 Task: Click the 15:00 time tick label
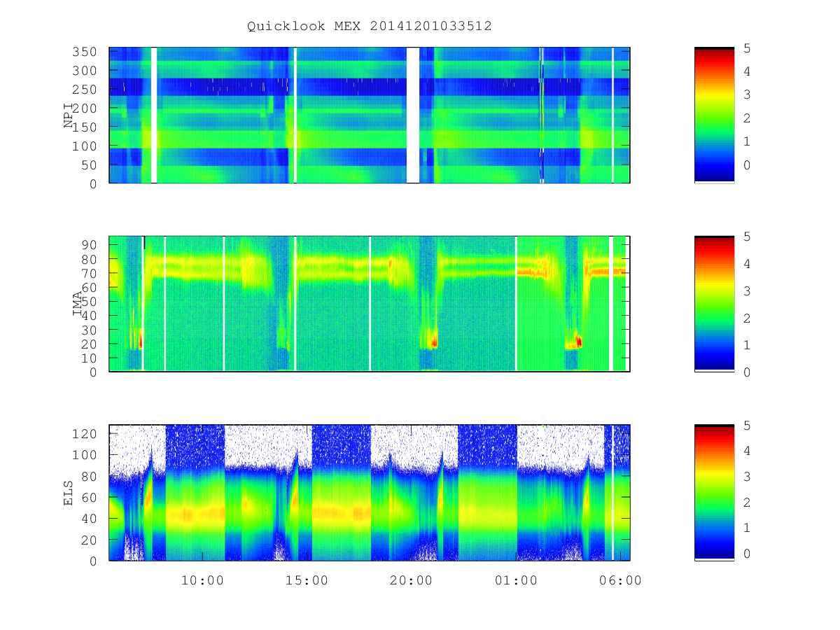307,580
